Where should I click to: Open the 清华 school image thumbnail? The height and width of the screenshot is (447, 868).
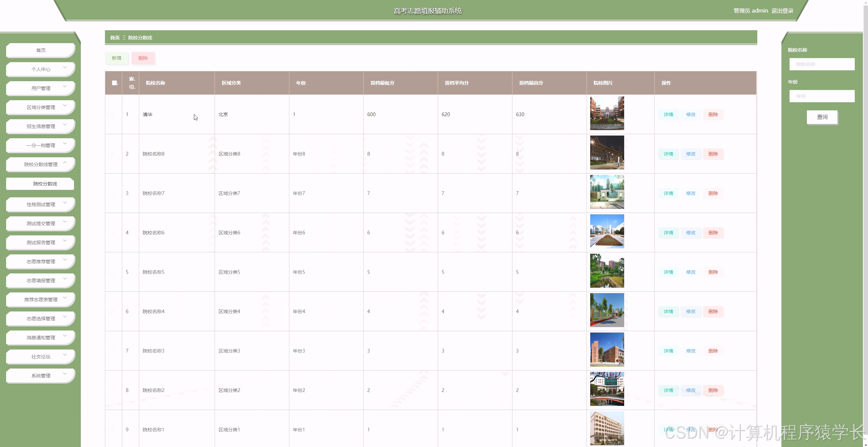point(607,113)
